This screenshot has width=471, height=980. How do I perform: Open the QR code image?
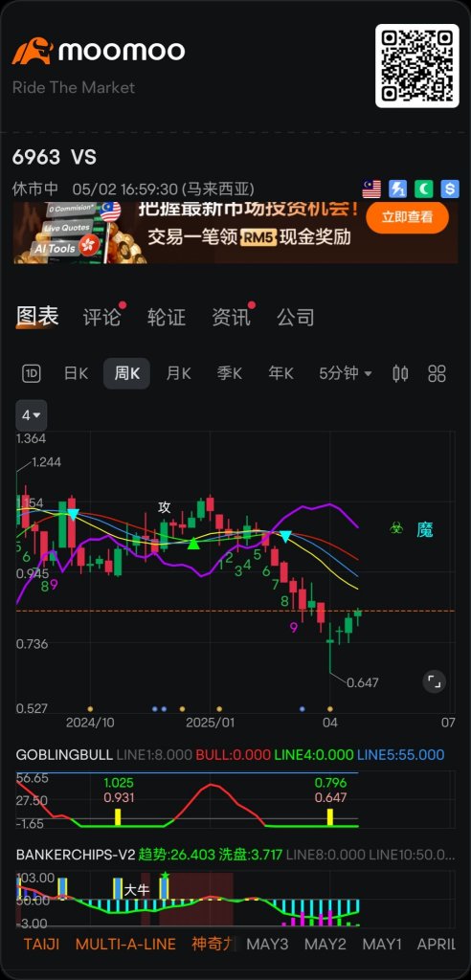417,66
